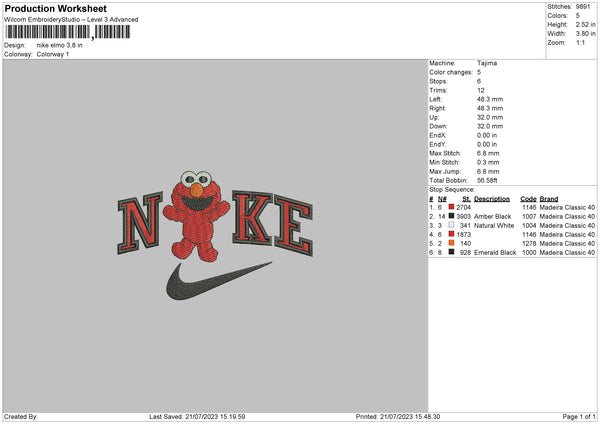Click the 'Production Worksheet' title
The width and height of the screenshot is (600, 424).
(x=56, y=8)
